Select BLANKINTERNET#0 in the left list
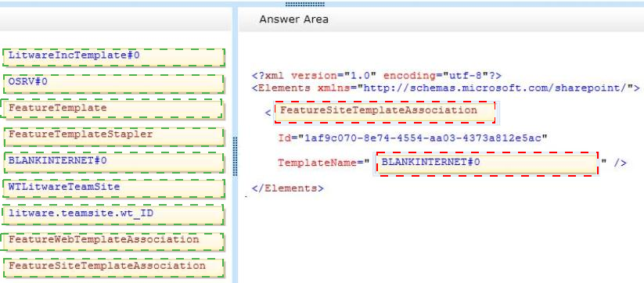The image size is (644, 283). tap(113, 163)
